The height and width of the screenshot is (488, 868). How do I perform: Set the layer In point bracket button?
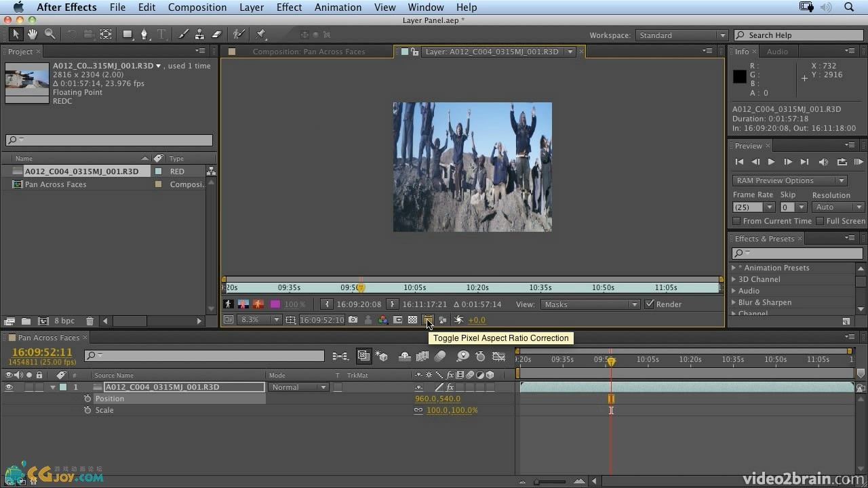[x=328, y=304]
